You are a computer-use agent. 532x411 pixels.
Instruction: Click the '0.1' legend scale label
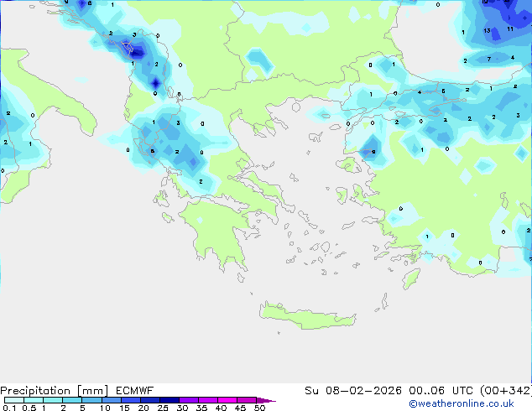point(9,408)
